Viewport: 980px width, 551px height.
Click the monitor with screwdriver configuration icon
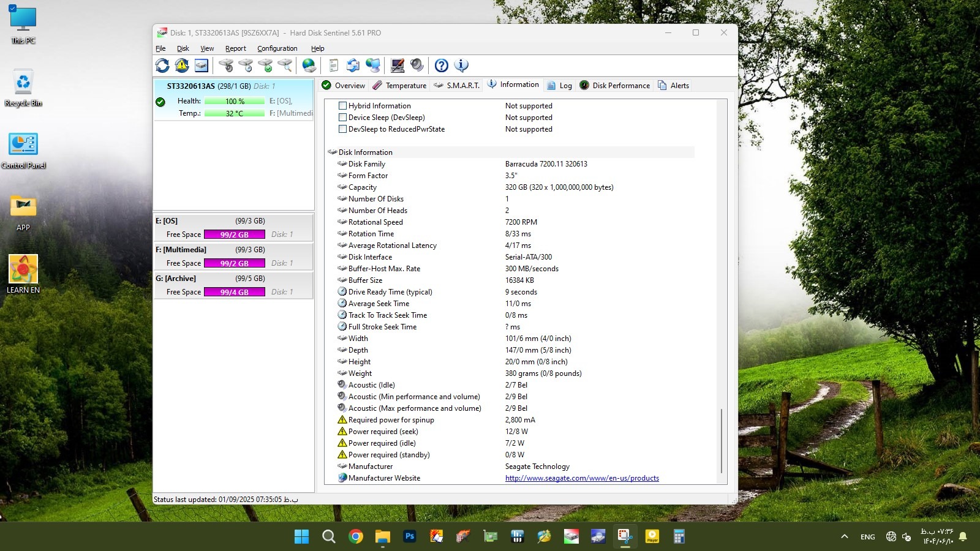click(x=398, y=66)
